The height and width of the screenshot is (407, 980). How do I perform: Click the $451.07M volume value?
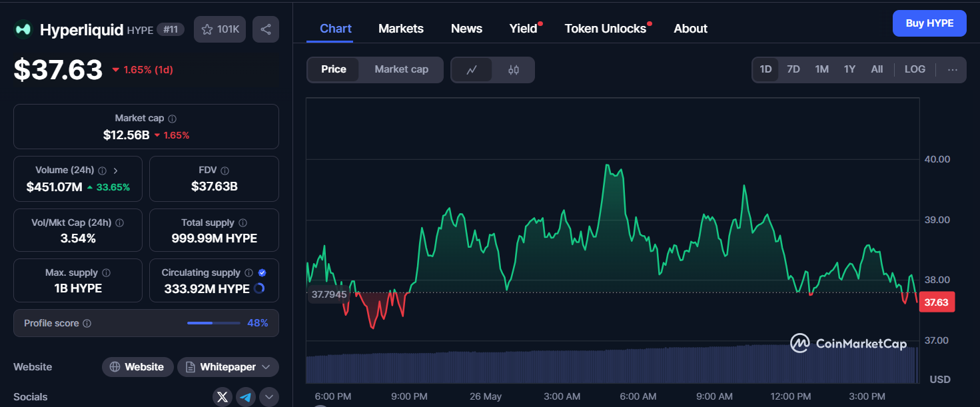pyautogui.click(x=54, y=187)
